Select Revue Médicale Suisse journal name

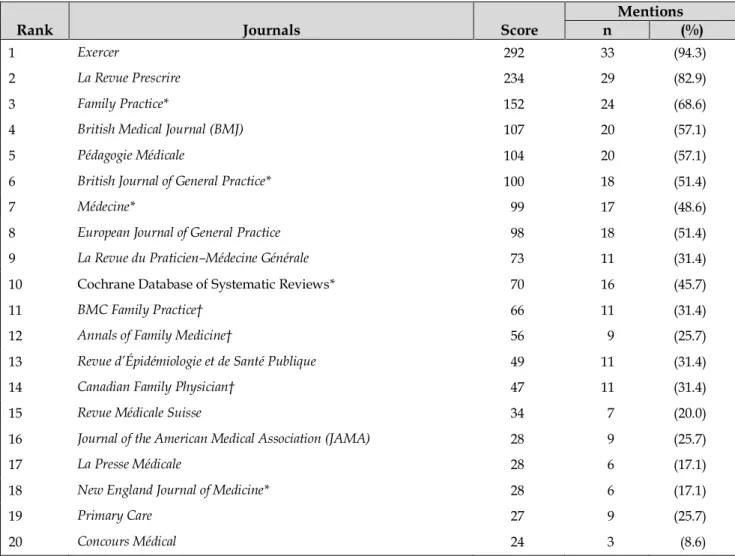[x=139, y=413]
